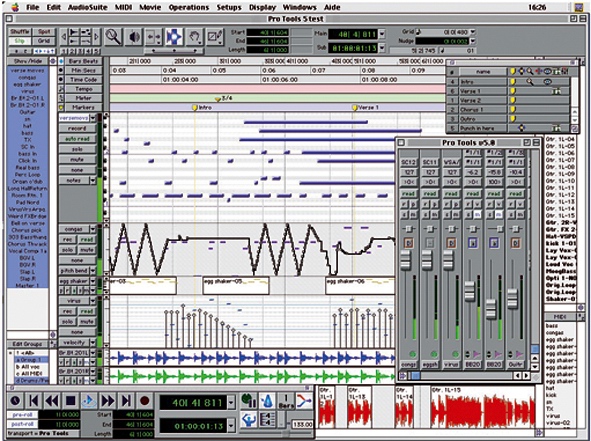The image size is (591, 441).
Task: Toggle the MIDI Merge icon
Action: [x=304, y=400]
